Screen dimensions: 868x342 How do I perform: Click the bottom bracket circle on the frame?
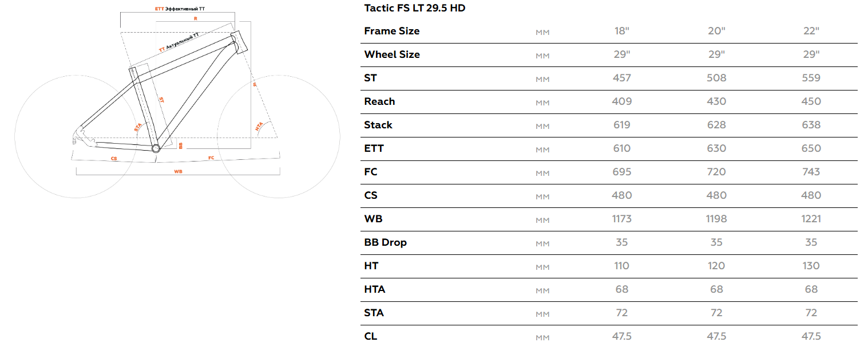point(156,148)
